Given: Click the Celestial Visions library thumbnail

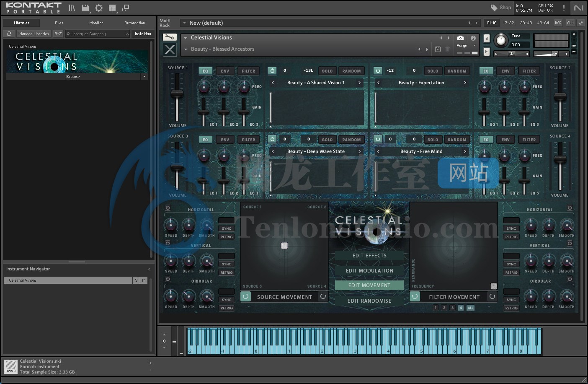Looking at the screenshot, I should [x=77, y=61].
